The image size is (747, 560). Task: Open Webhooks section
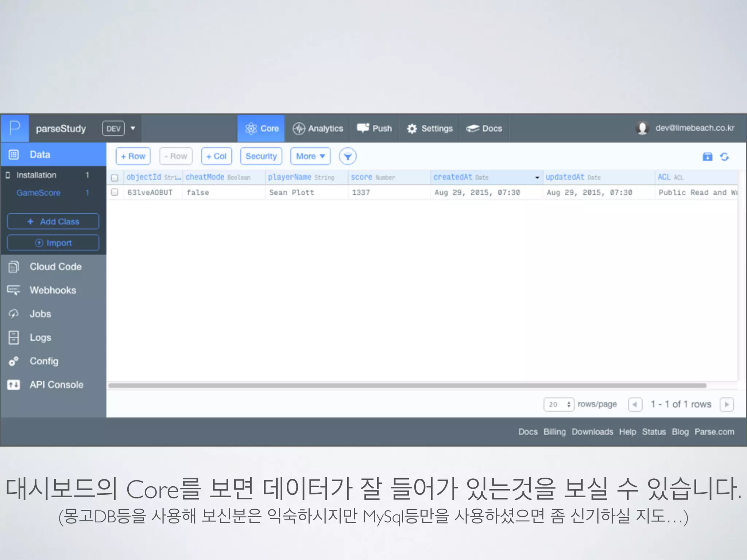(x=53, y=290)
